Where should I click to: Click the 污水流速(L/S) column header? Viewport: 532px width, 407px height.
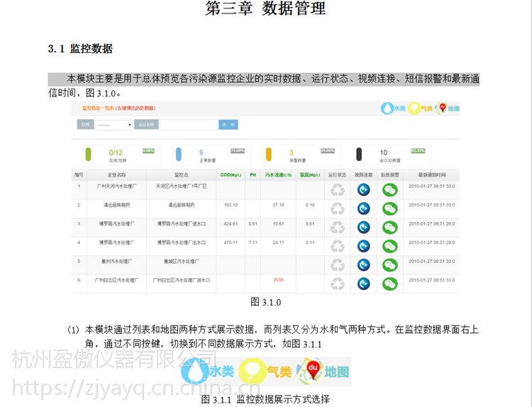(x=278, y=174)
